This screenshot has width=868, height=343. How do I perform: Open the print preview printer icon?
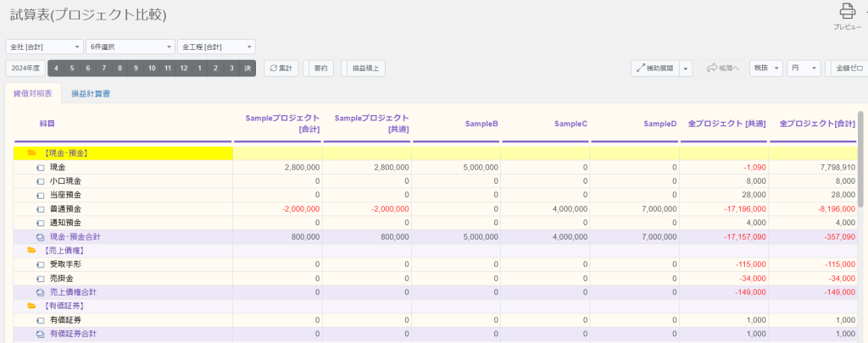[848, 11]
